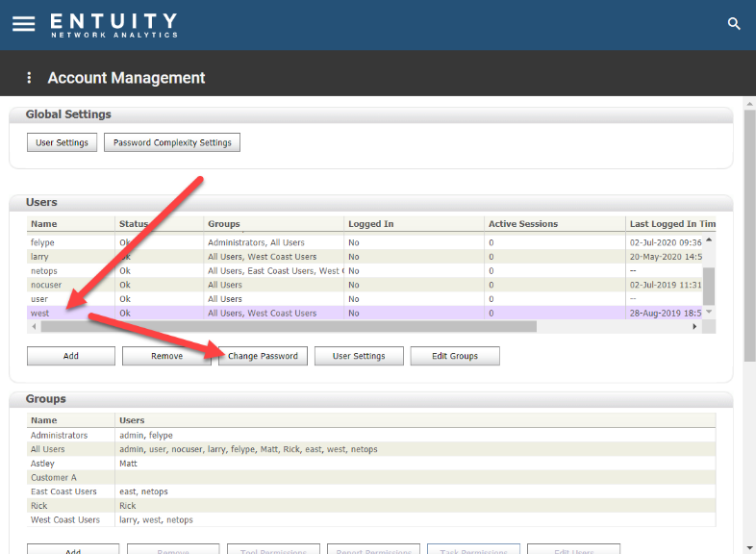Click Add button under Groups table
This screenshot has height=554, width=756.
pos(73,549)
